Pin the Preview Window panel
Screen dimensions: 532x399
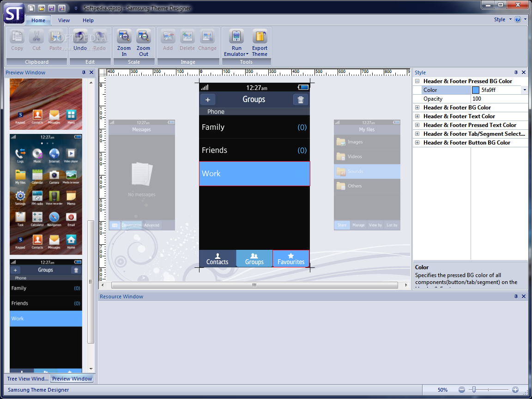pyautogui.click(x=84, y=72)
